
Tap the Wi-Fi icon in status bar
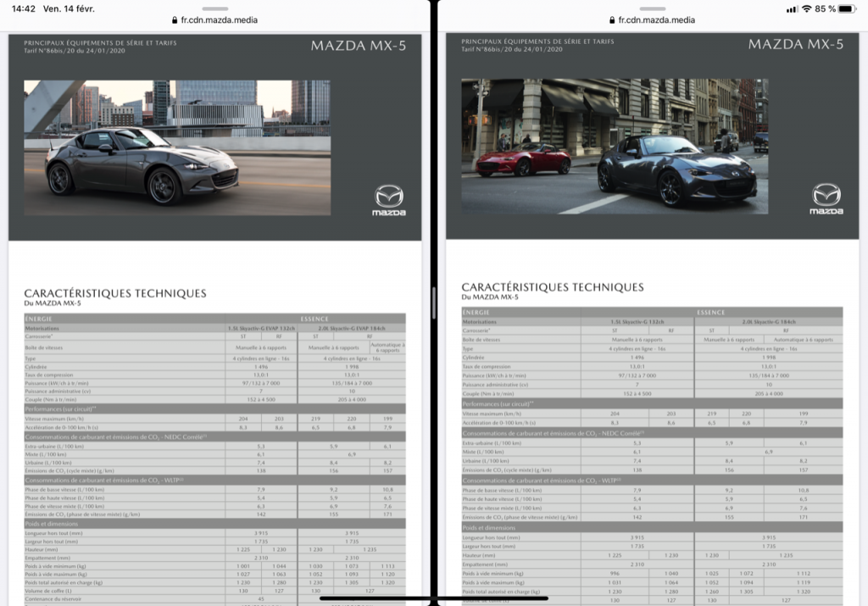[x=807, y=8]
